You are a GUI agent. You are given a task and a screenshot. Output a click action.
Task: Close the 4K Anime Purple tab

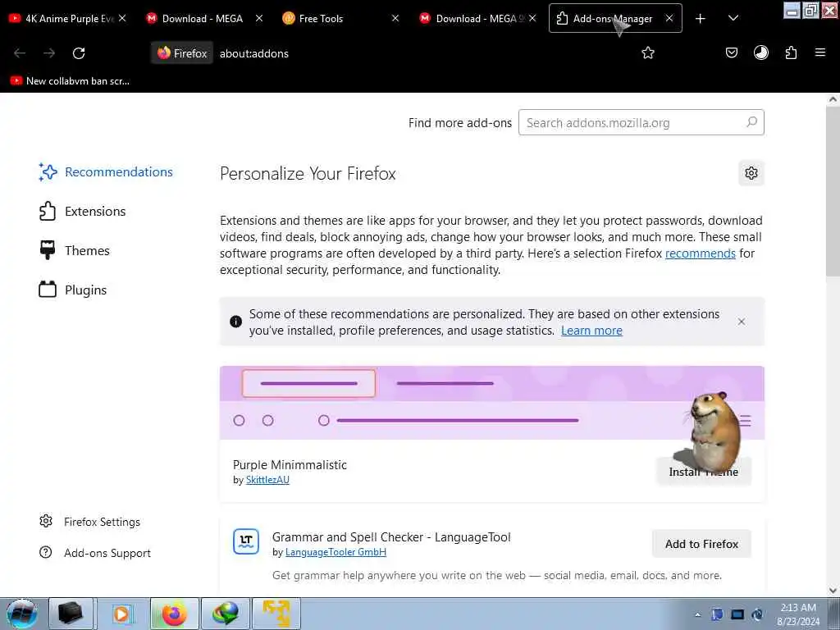coord(122,18)
